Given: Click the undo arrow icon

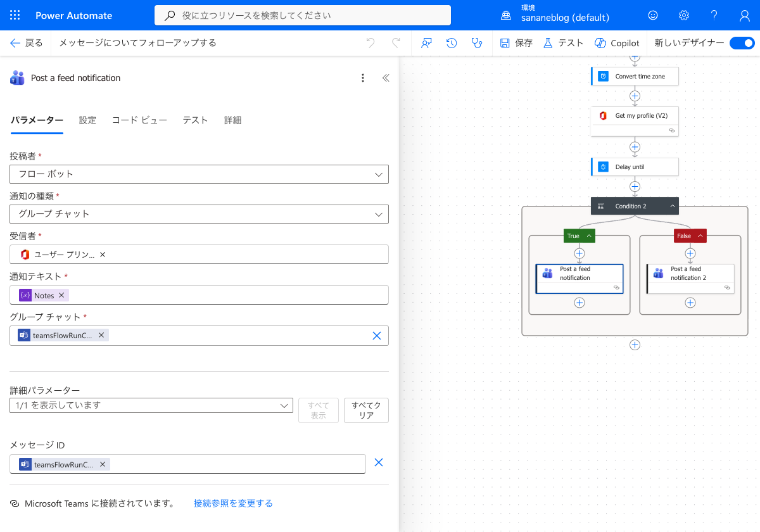Looking at the screenshot, I should (x=370, y=43).
